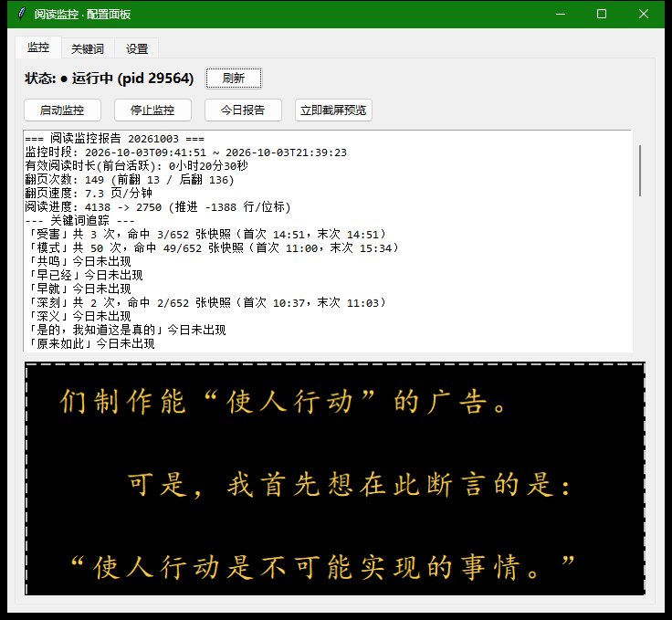Click the 「深刻」共 2 次 keyword line
The image size is (672, 620).
click(206, 303)
